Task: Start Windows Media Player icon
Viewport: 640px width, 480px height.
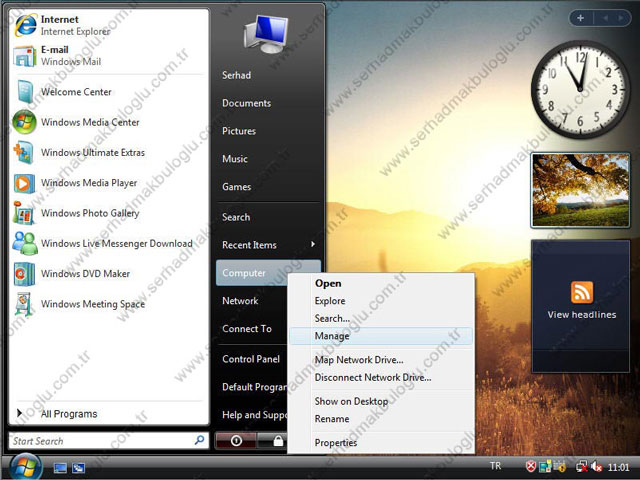Action: (24, 183)
